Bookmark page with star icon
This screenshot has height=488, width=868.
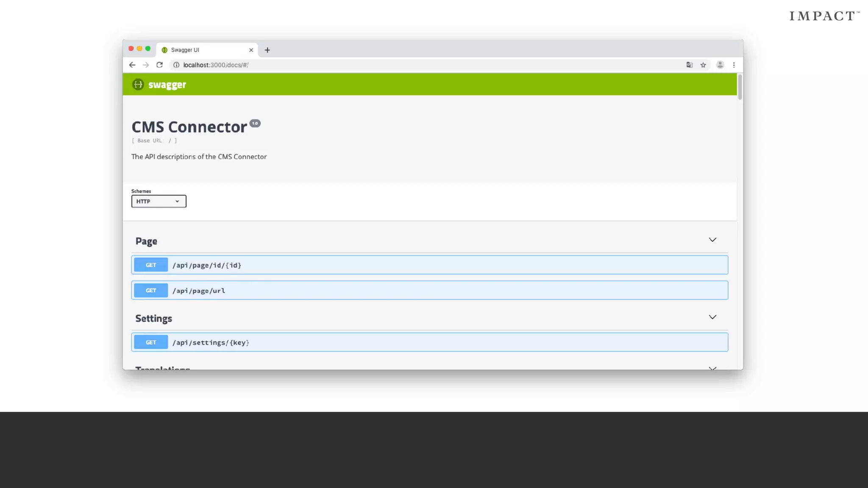coord(703,65)
